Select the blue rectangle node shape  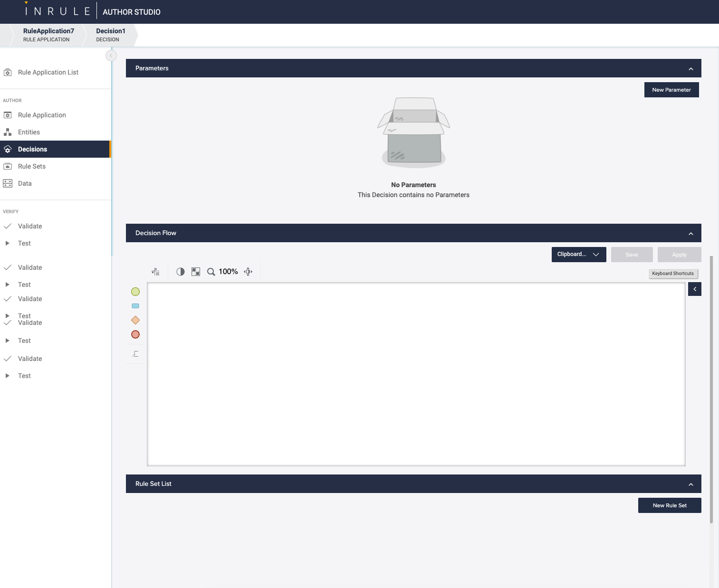135,306
